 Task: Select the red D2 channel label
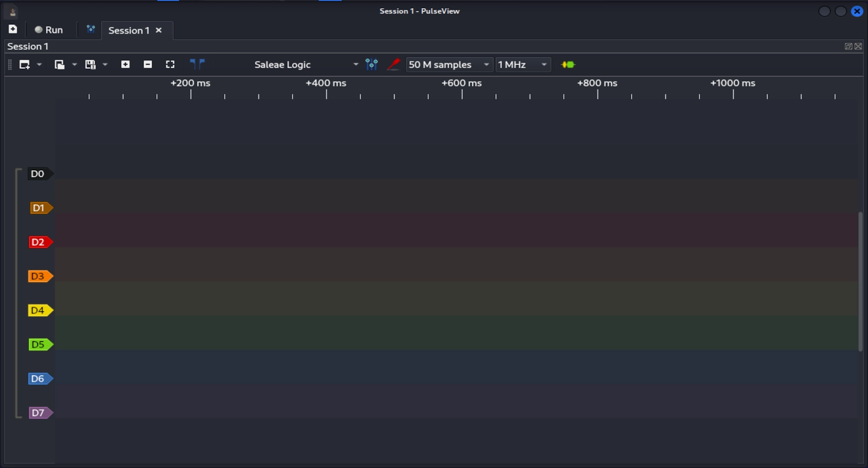41,242
